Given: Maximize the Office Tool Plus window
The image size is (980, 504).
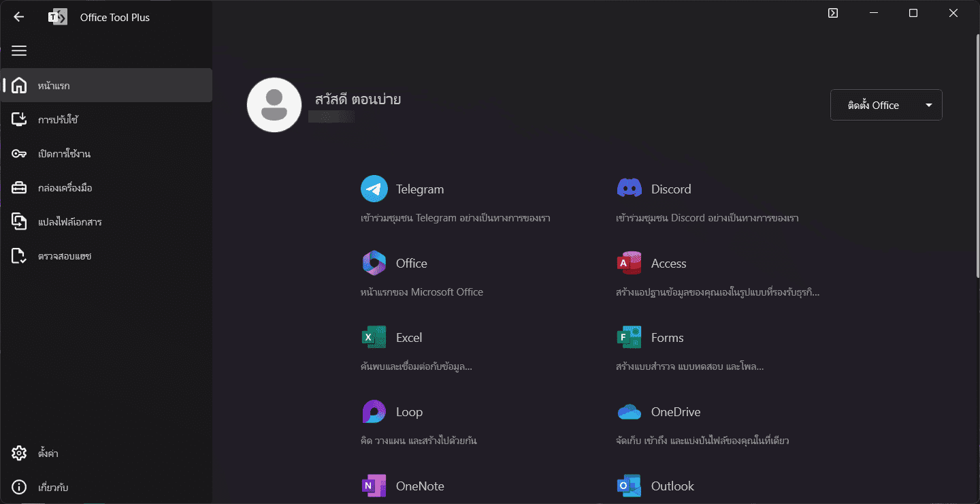Looking at the screenshot, I should pos(913,13).
